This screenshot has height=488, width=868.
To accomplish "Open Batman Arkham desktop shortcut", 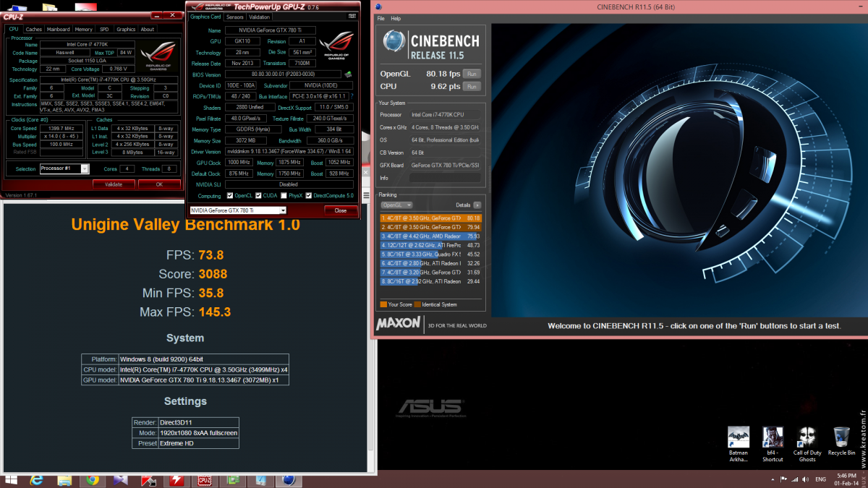I will pyautogui.click(x=739, y=445).
